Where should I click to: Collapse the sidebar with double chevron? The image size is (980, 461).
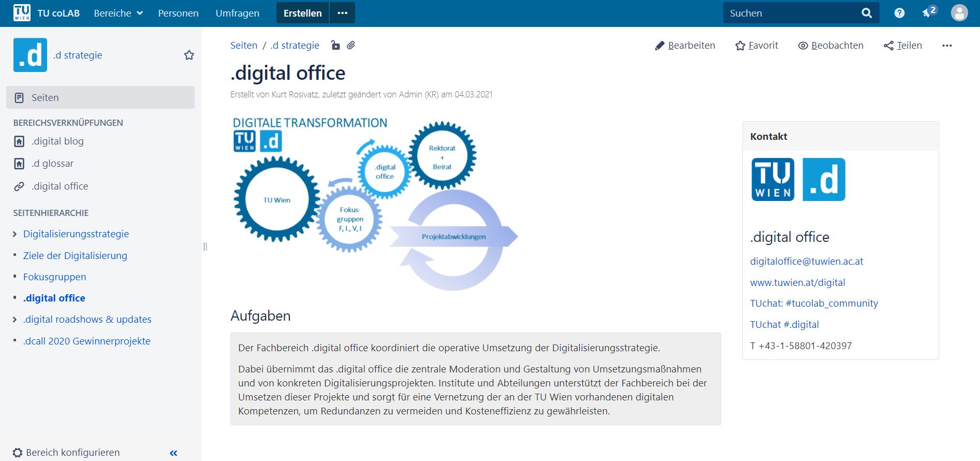pos(173,453)
